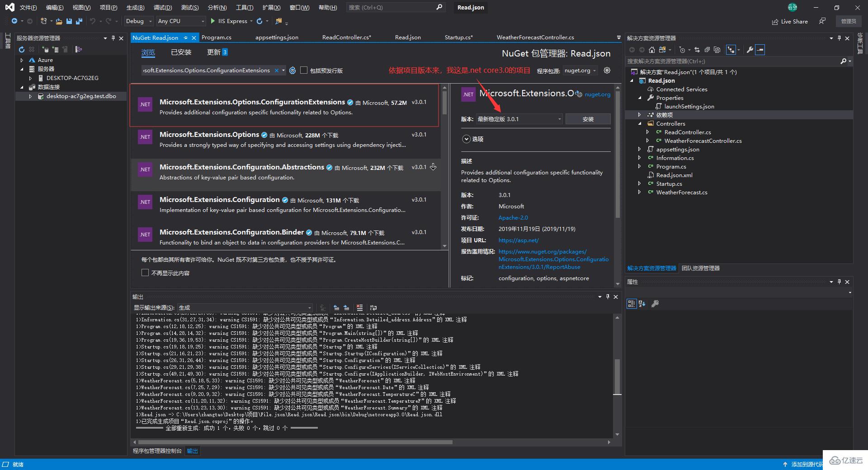Viewport: 868px width, 470px height.
Task: Click the Visual Studio top search box
Action: (396, 8)
